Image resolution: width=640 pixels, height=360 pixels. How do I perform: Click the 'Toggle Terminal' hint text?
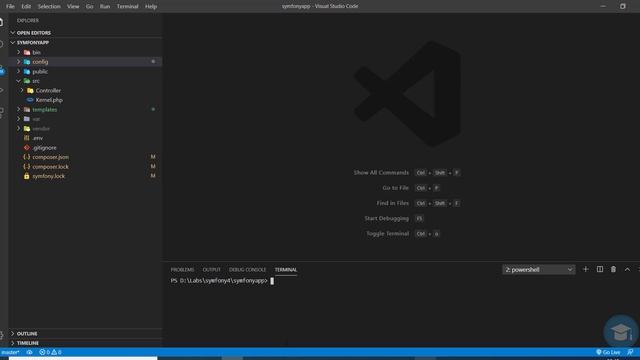[387, 233]
